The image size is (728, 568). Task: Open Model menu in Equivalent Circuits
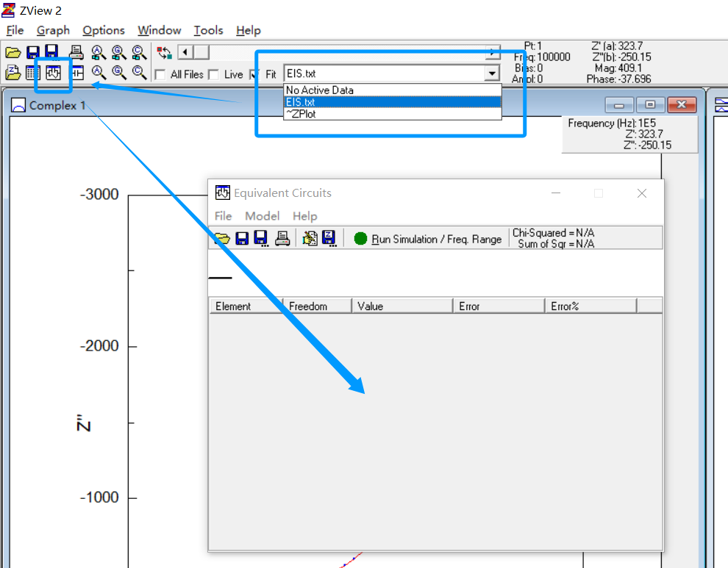pyautogui.click(x=262, y=216)
